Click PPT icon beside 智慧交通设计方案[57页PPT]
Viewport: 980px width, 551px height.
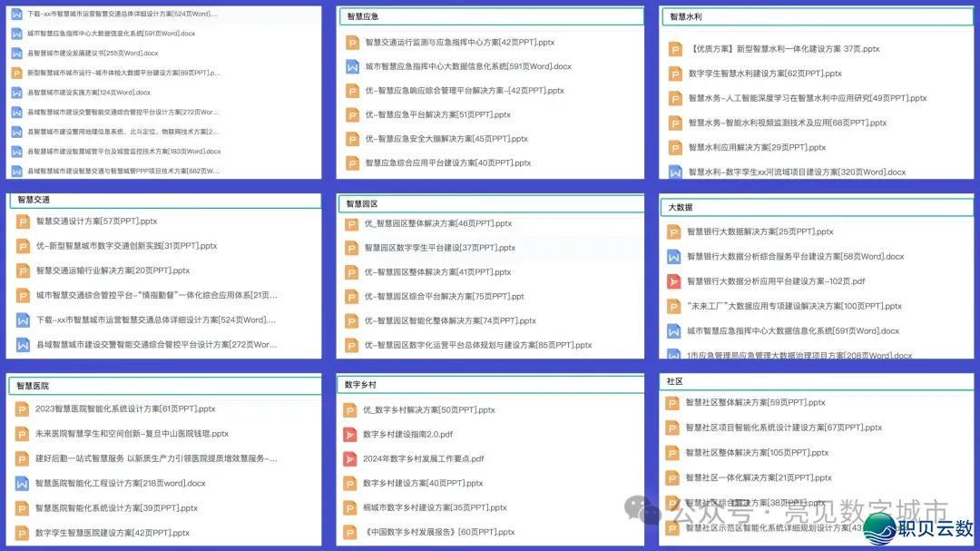click(x=24, y=221)
